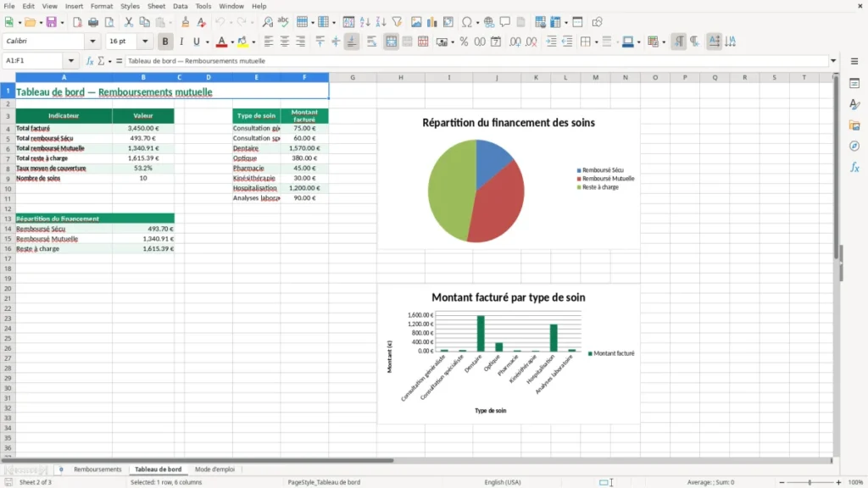Expand the formula bar
The height and width of the screenshot is (488, 868).
833,61
